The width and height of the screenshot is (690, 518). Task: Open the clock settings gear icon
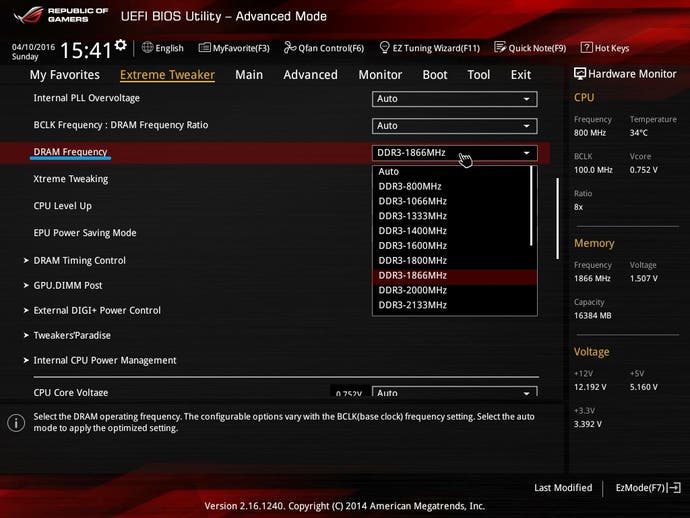pos(121,44)
